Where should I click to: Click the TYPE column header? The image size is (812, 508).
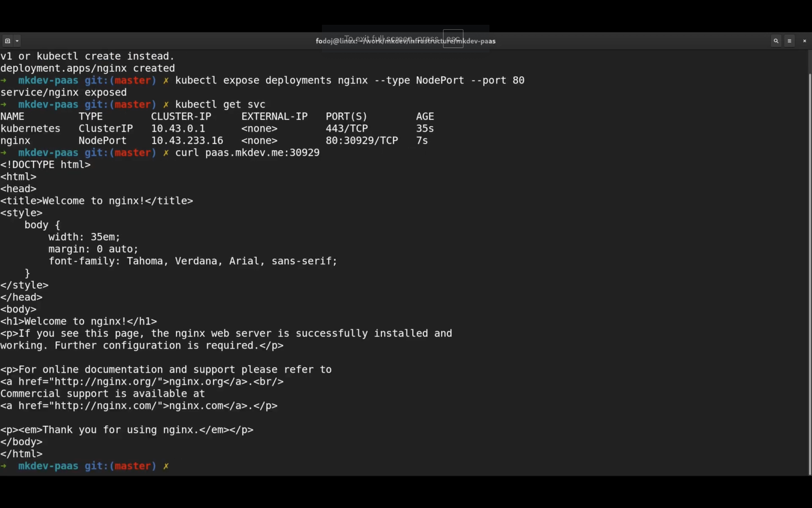tap(91, 117)
